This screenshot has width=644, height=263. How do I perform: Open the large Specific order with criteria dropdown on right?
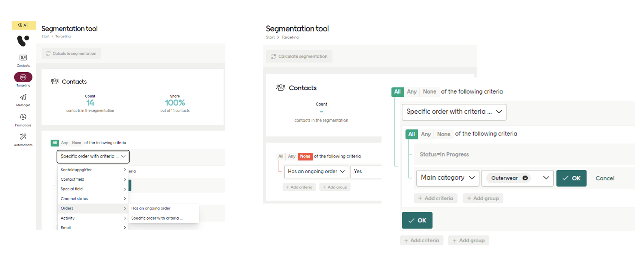(x=454, y=112)
